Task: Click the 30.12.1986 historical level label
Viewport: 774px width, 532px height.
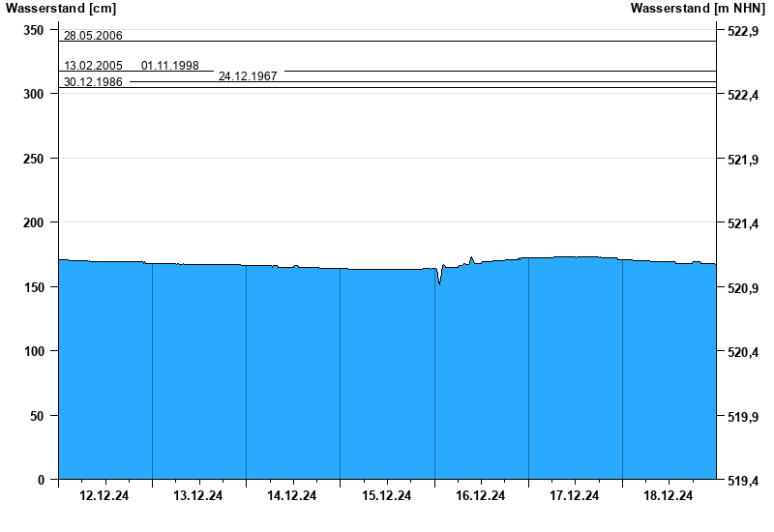Action: (x=93, y=82)
